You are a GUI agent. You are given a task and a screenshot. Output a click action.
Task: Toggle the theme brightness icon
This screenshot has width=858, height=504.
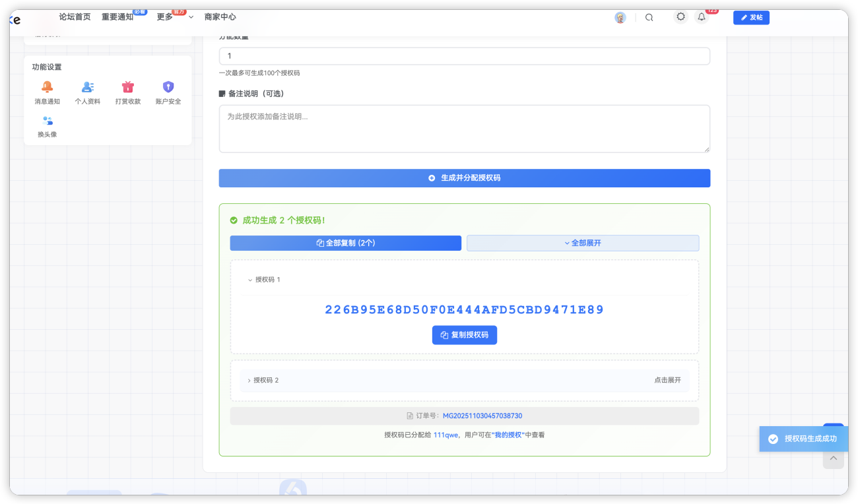point(680,17)
